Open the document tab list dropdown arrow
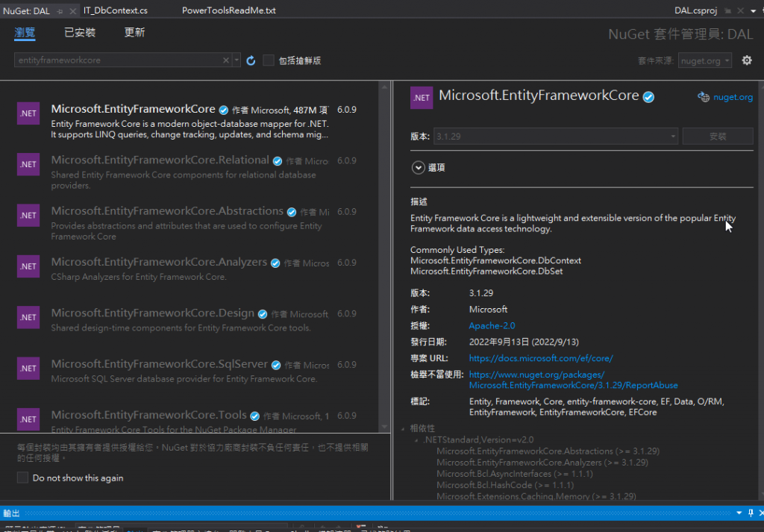 pos(754,10)
